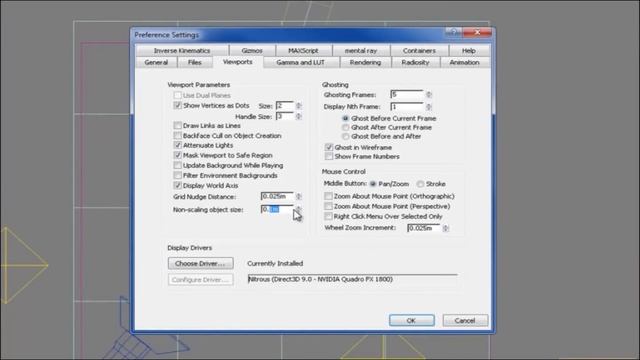Click the Grid Nudge Distance field
This screenshot has width=640, height=360.
[x=277, y=196]
